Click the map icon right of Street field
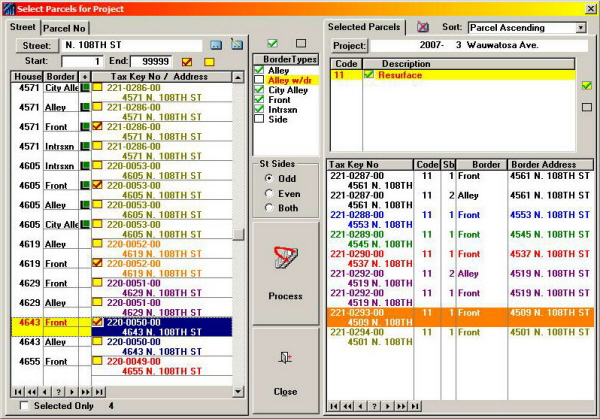 click(237, 45)
